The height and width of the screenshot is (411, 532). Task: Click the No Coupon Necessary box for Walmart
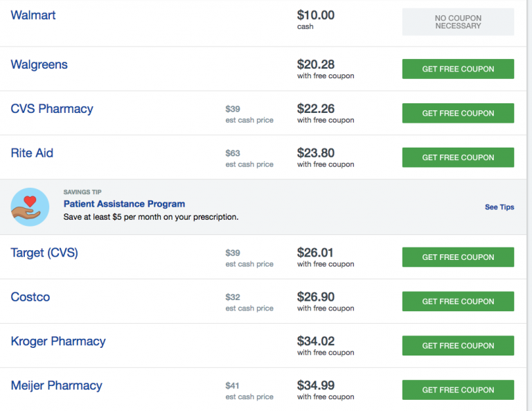[x=458, y=22]
